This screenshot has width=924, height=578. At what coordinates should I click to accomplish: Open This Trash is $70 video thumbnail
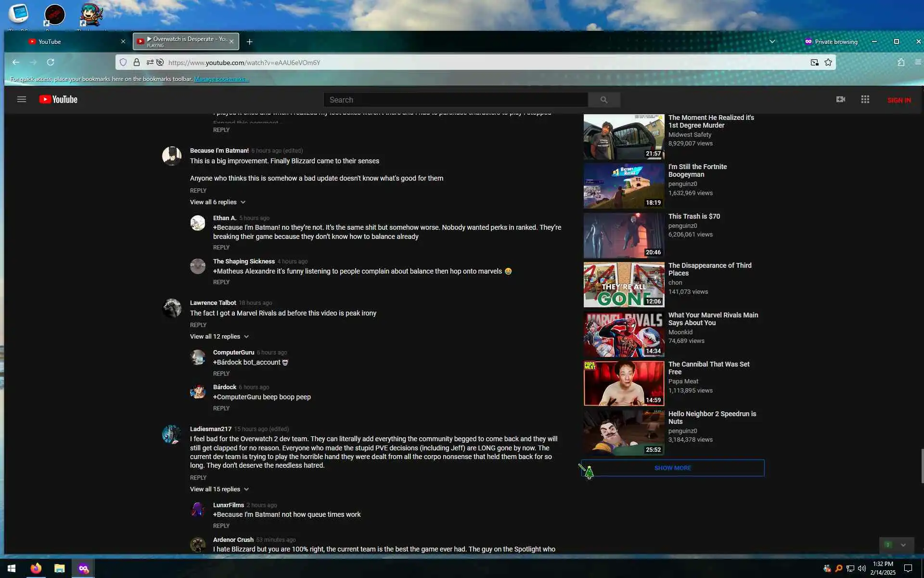(x=624, y=236)
